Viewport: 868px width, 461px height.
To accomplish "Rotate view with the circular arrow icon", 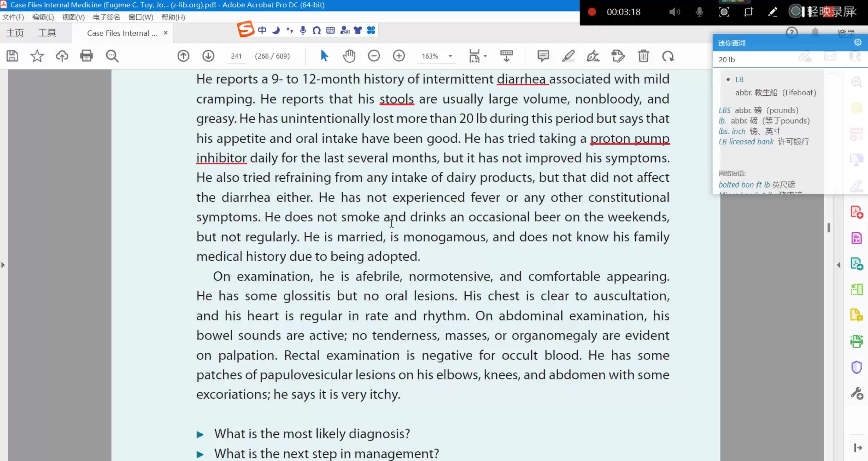I will tap(668, 56).
